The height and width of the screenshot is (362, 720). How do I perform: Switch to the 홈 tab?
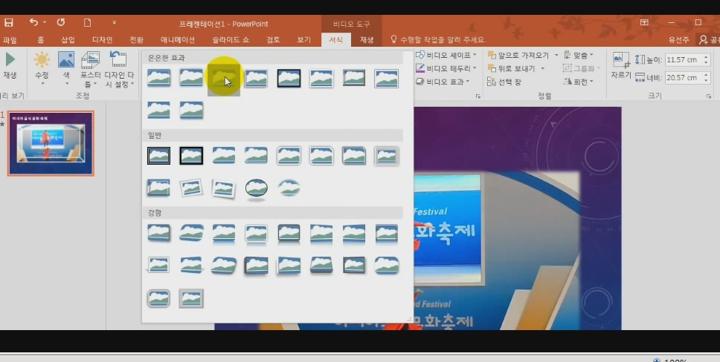coord(41,40)
